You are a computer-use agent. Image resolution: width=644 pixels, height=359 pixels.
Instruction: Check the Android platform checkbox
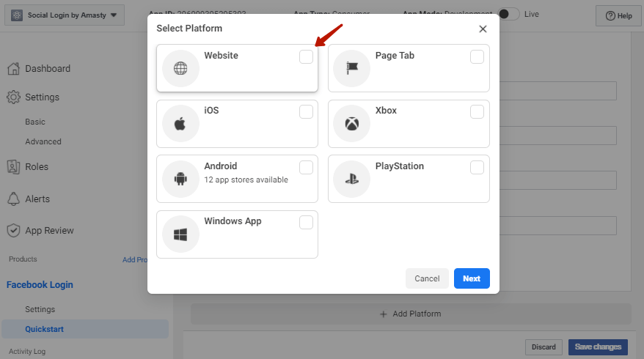coord(306,167)
